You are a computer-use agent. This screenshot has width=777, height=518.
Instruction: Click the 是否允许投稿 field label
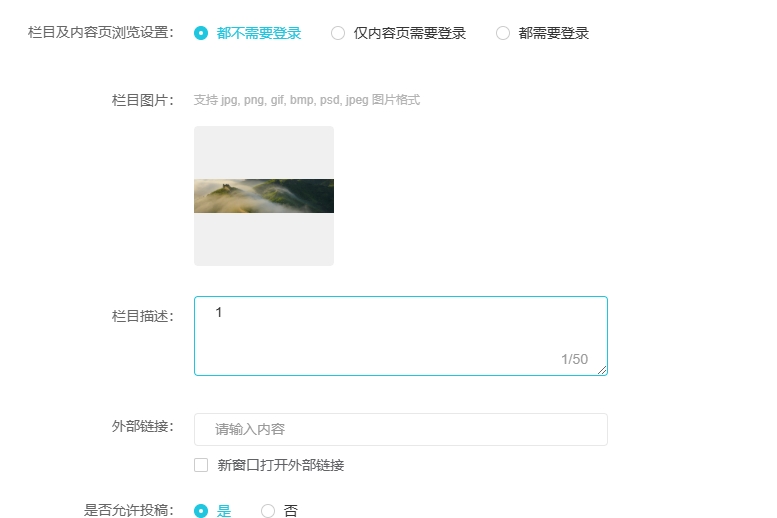pyautogui.click(x=129, y=511)
